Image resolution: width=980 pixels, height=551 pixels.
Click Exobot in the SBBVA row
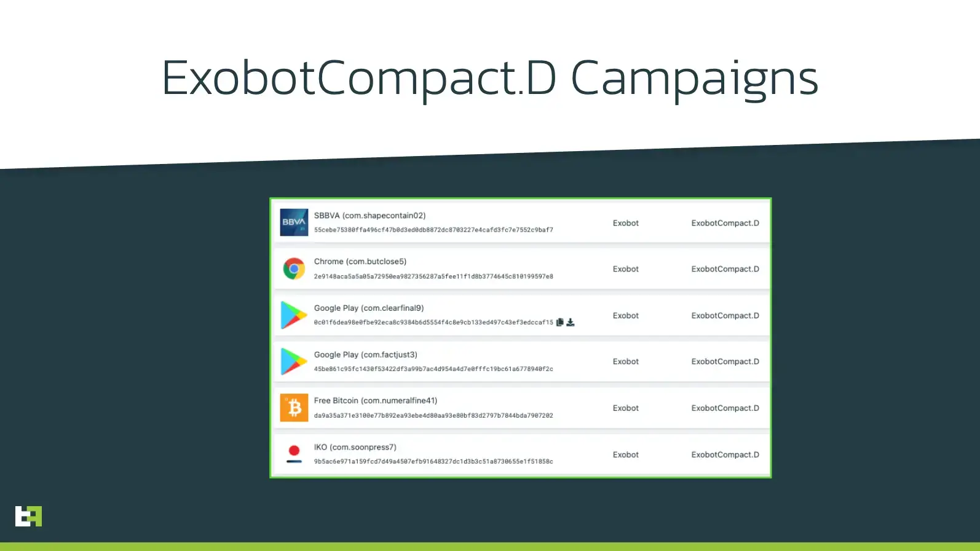click(x=626, y=223)
